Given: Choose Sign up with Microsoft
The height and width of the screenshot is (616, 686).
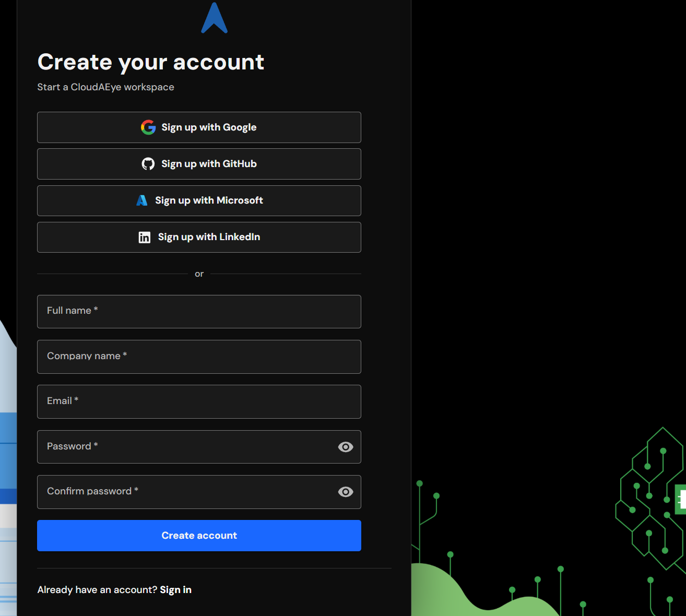Looking at the screenshot, I should pyautogui.click(x=199, y=200).
